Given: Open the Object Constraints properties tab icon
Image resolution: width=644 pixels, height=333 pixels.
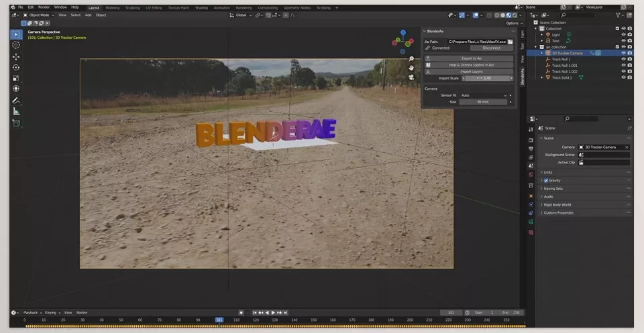Looking at the screenshot, I should (531, 213).
